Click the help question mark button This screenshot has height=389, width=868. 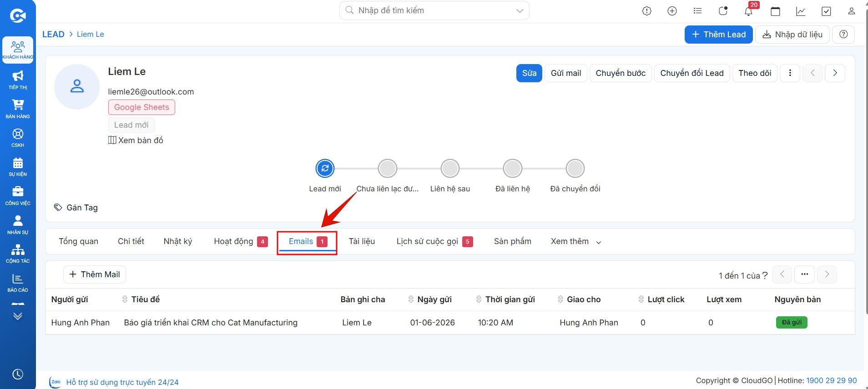[843, 35]
